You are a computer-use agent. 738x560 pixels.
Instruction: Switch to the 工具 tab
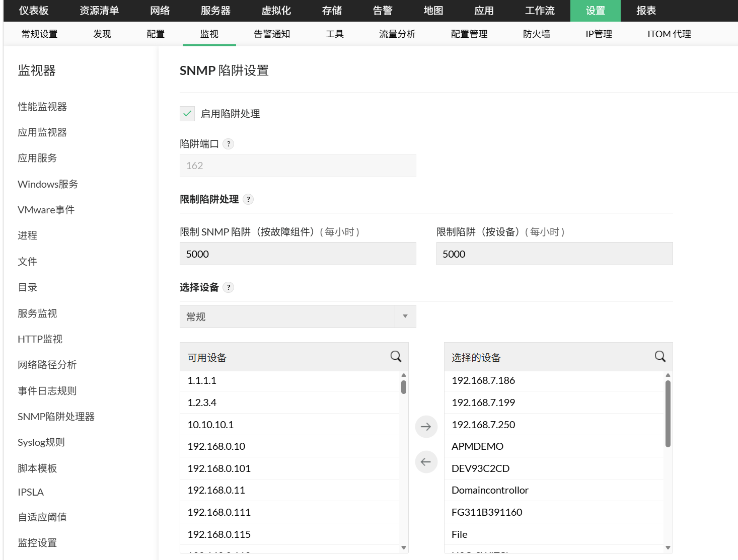click(x=335, y=34)
